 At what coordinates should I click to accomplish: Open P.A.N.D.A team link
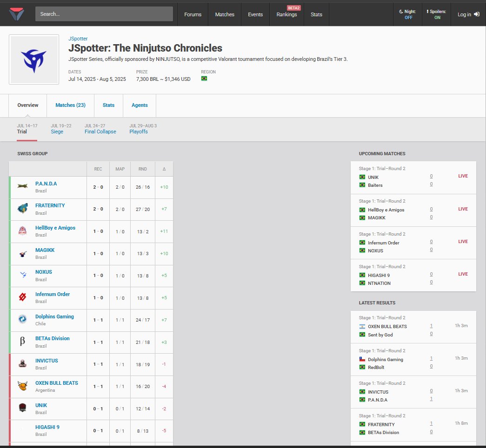coord(46,184)
